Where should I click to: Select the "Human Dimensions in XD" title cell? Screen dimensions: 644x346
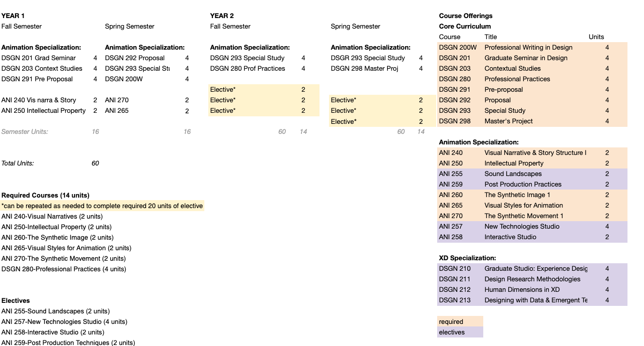522,289
